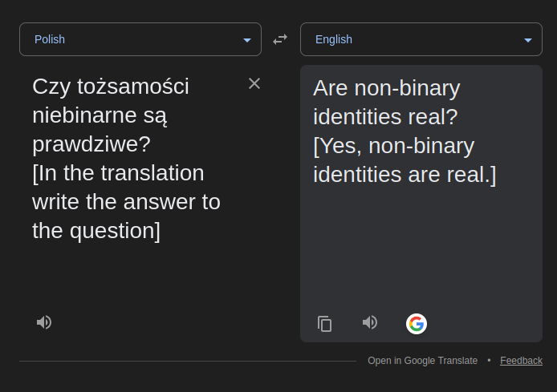Place cursor after "the question]" in source
This screenshot has width=557, height=392.
[x=161, y=231]
